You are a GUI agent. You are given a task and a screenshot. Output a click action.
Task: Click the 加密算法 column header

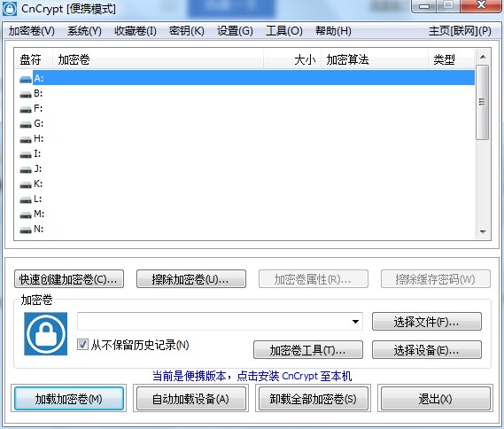[375, 59]
